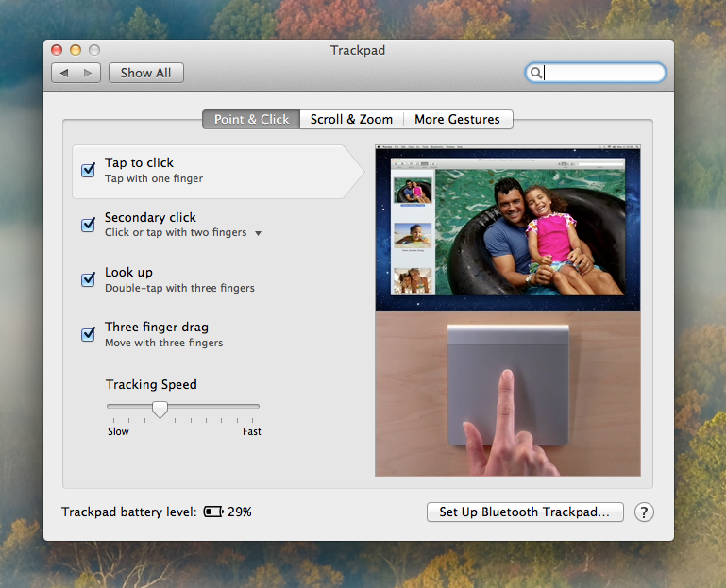Open help with the question mark button

644,512
